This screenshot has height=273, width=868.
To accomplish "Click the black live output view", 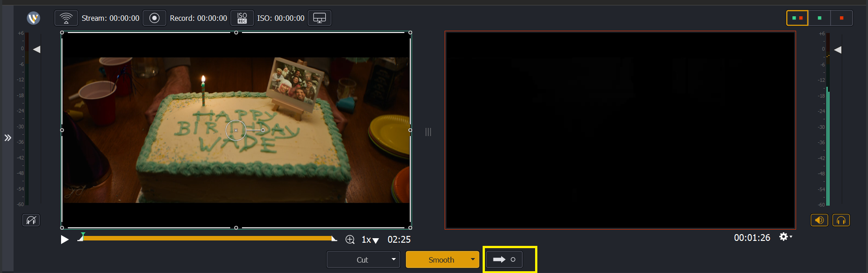I will 620,130.
